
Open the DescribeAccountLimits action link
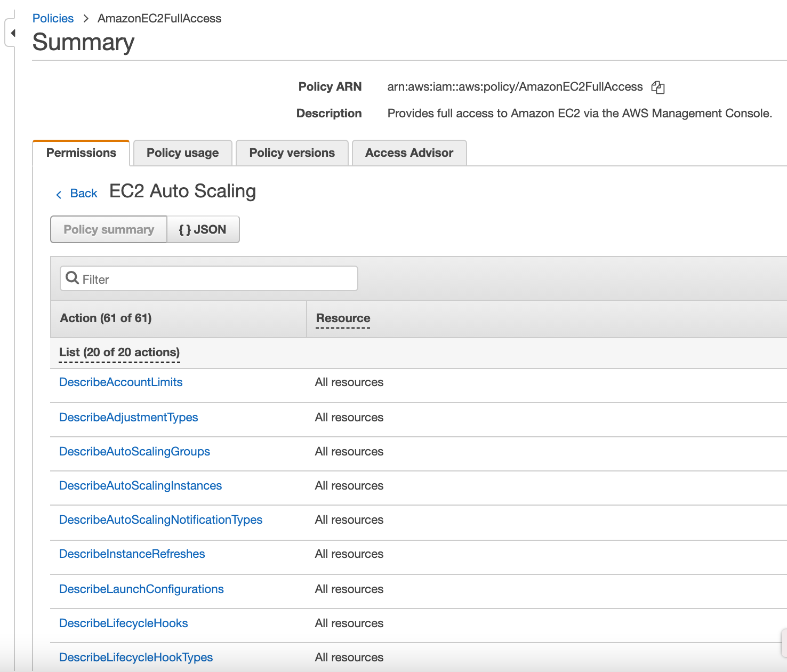121,382
